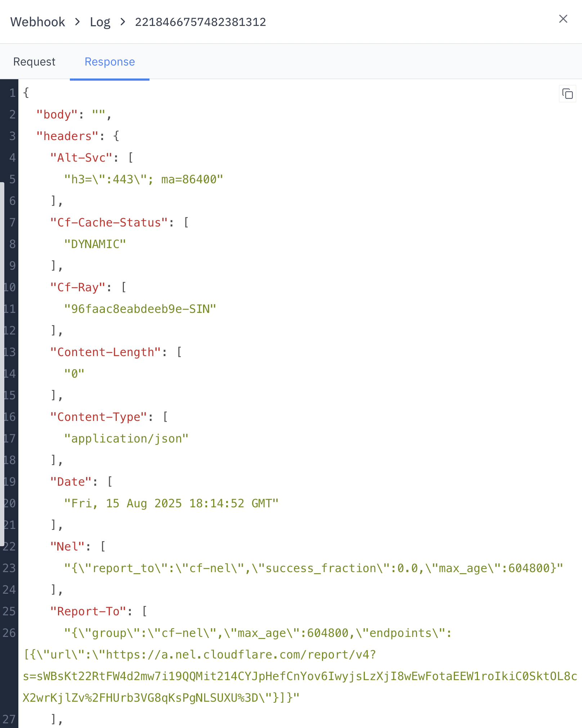The height and width of the screenshot is (728, 582).
Task: Open the Webhook breadcrumb link
Action: [37, 22]
